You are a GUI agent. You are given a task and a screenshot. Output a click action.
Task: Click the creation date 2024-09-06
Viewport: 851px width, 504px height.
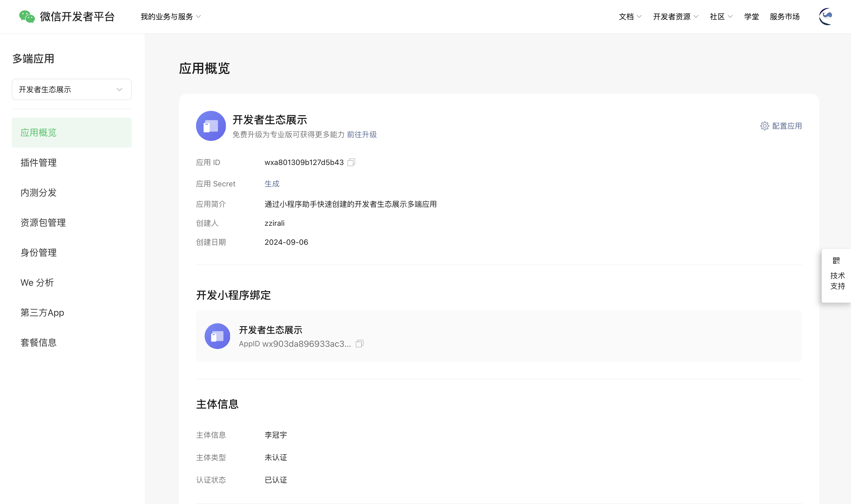point(286,242)
